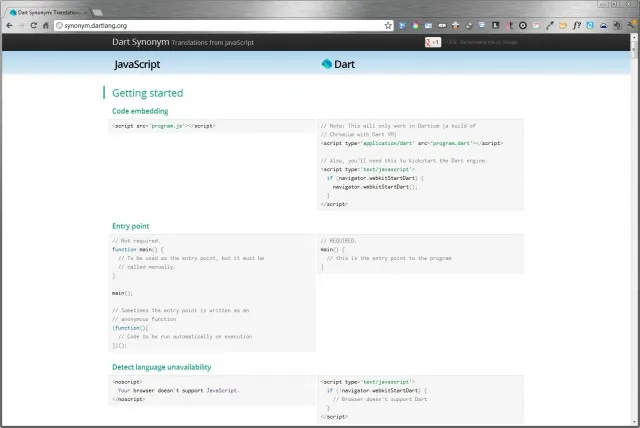Open the browser home page icon
This screenshot has width=640, height=428.
46,25
